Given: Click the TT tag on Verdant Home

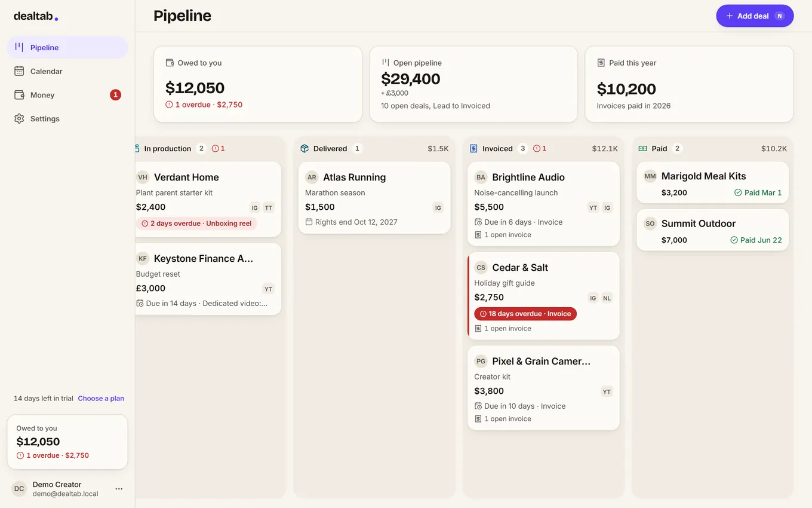Looking at the screenshot, I should (269, 208).
